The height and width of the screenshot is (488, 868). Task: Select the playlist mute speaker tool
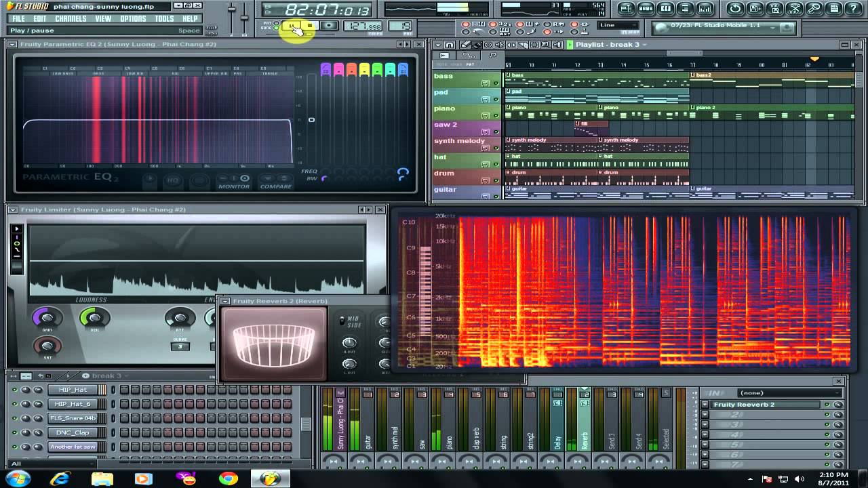pos(500,45)
